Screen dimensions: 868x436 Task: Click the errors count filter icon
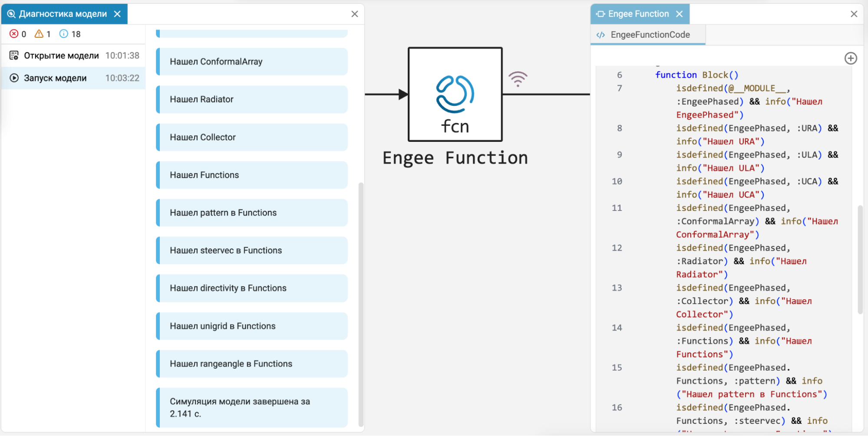point(14,34)
